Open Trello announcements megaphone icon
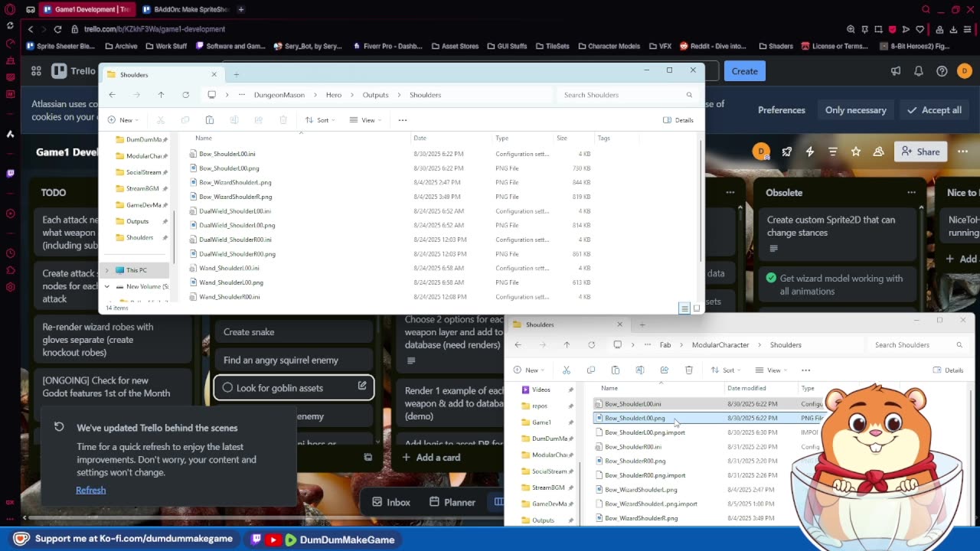 pyautogui.click(x=896, y=71)
